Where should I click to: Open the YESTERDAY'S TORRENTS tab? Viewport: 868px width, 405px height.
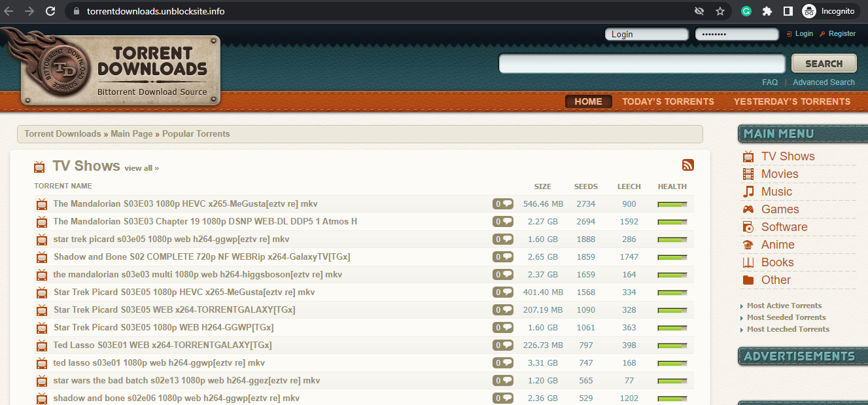(792, 101)
